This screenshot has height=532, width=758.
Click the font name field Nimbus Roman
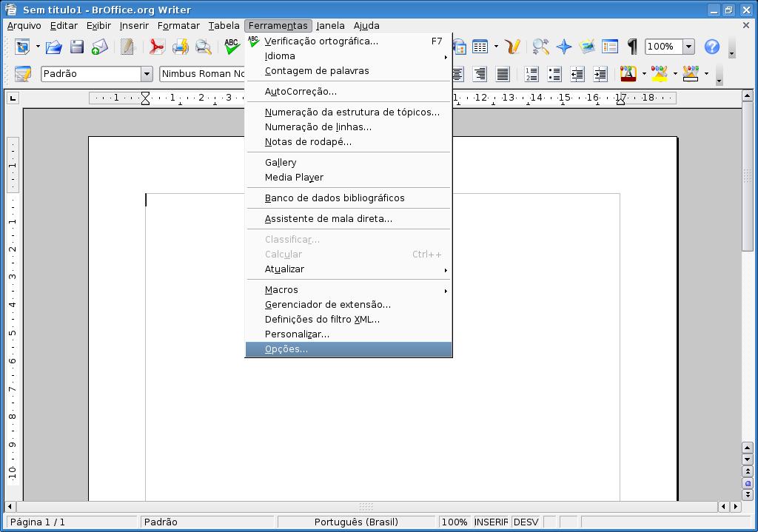pos(203,74)
